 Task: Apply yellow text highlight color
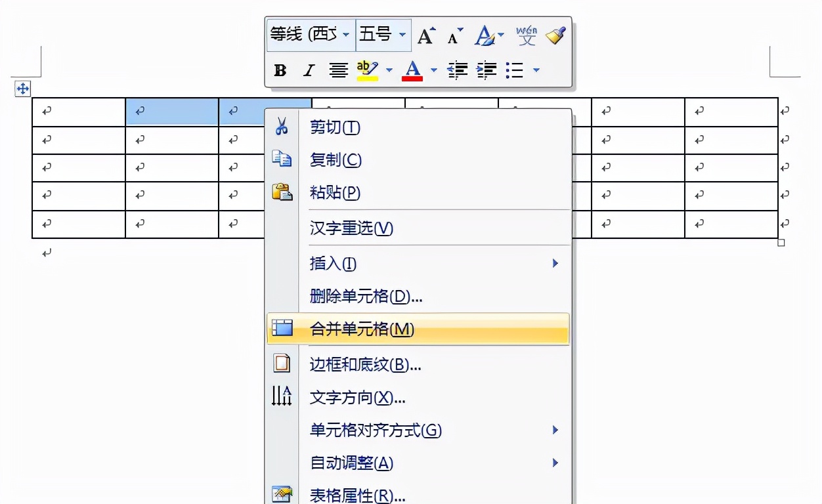(368, 70)
